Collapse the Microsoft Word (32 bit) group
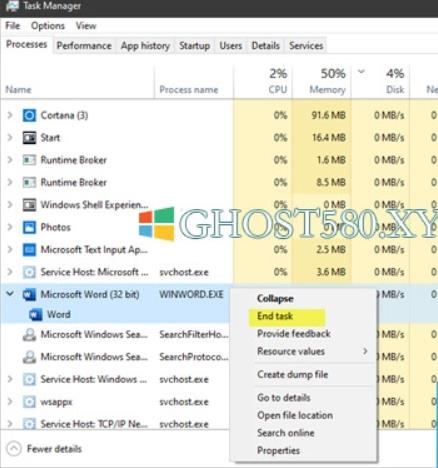The height and width of the screenshot is (468, 438). point(10,294)
